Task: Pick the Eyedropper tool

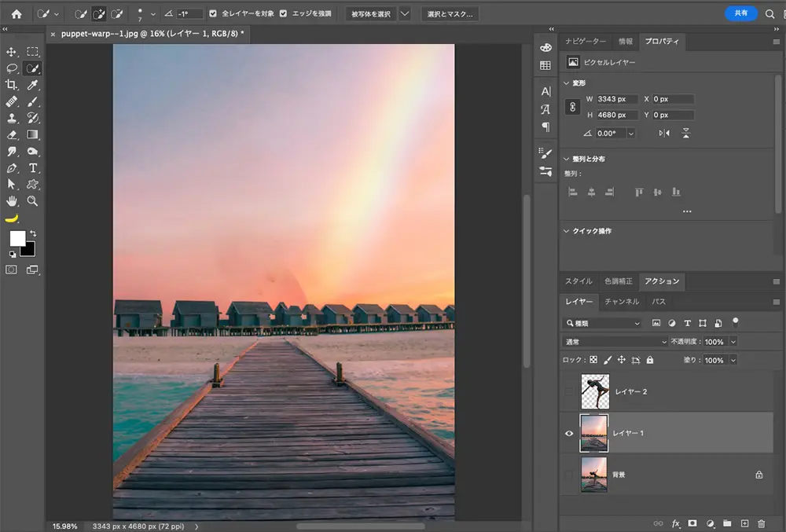Action: pos(33,85)
